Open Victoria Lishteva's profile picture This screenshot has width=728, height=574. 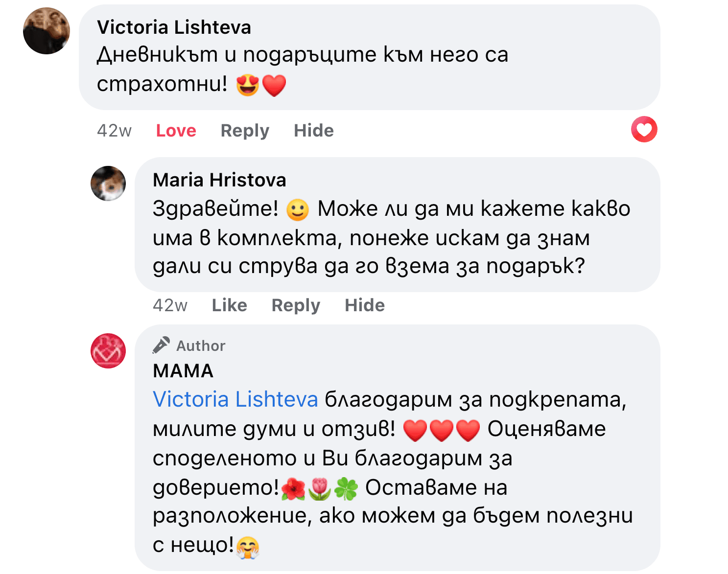[47, 31]
